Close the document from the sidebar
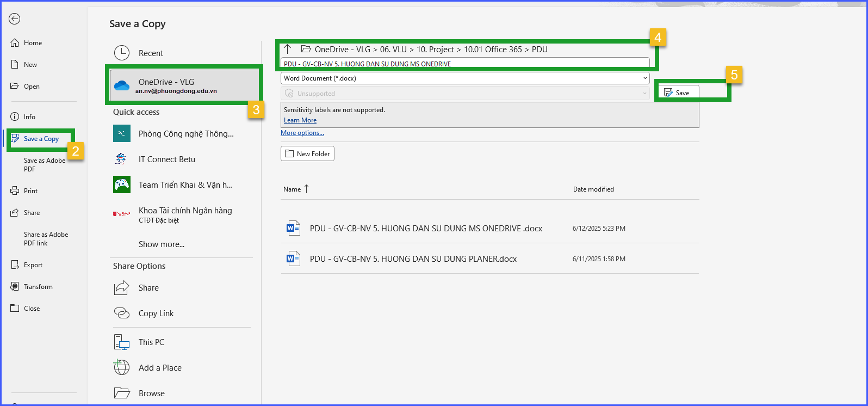The width and height of the screenshot is (868, 406). tap(32, 309)
